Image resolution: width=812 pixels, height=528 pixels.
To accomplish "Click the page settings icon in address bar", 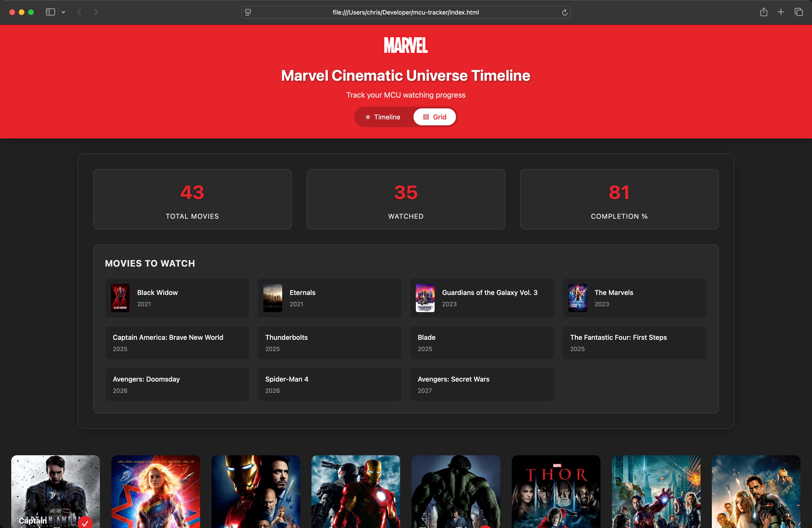I will pos(248,13).
